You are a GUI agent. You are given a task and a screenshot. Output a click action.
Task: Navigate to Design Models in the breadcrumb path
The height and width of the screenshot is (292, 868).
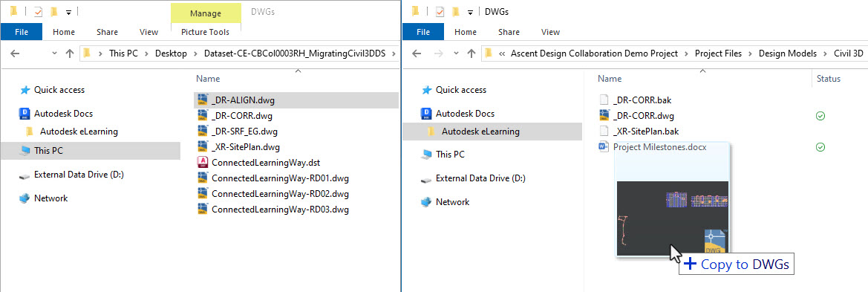[787, 53]
